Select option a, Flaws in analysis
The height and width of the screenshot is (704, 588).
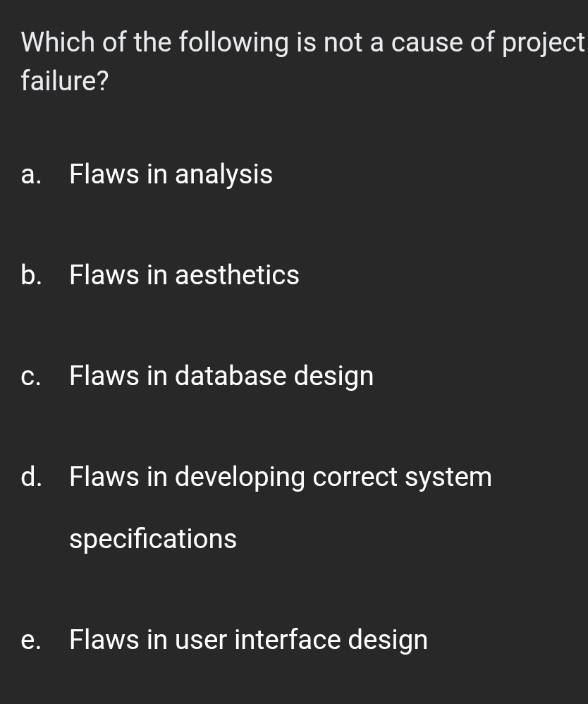[x=171, y=174]
